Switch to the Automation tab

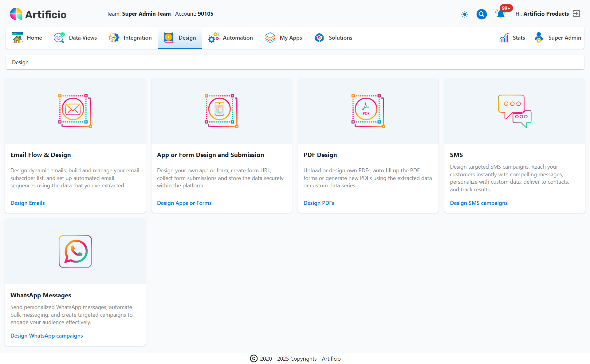tap(230, 37)
